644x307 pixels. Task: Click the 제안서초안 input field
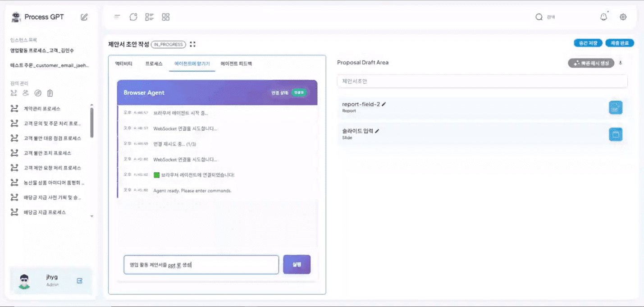coord(482,81)
